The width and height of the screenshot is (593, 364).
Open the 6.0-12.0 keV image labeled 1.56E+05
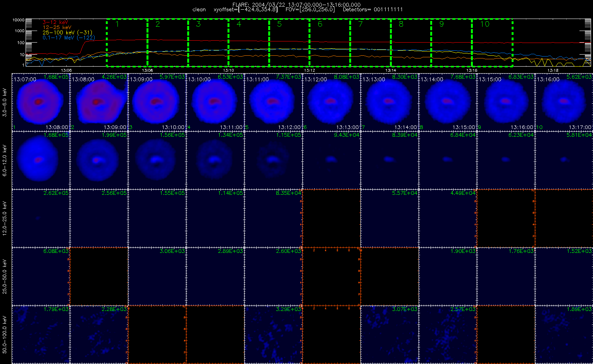pyautogui.click(x=157, y=160)
